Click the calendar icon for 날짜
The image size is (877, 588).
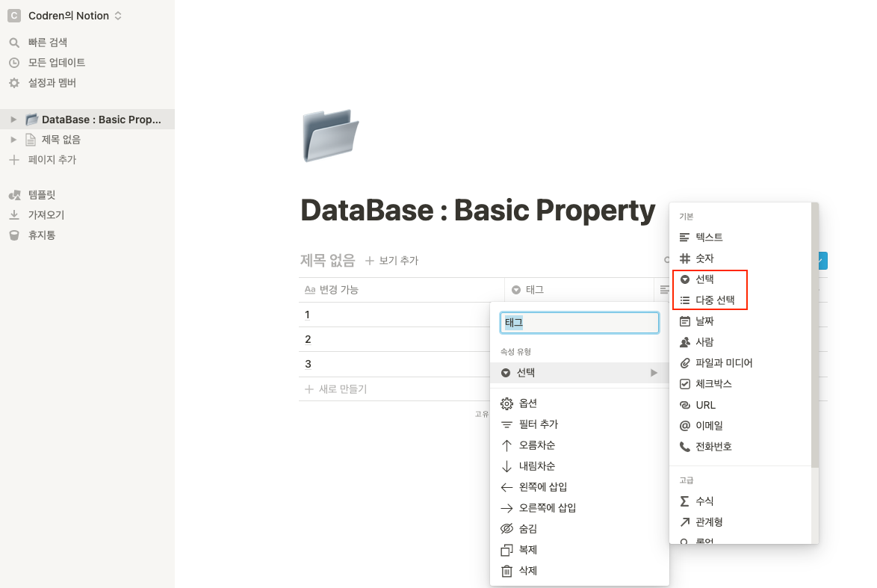click(x=684, y=321)
